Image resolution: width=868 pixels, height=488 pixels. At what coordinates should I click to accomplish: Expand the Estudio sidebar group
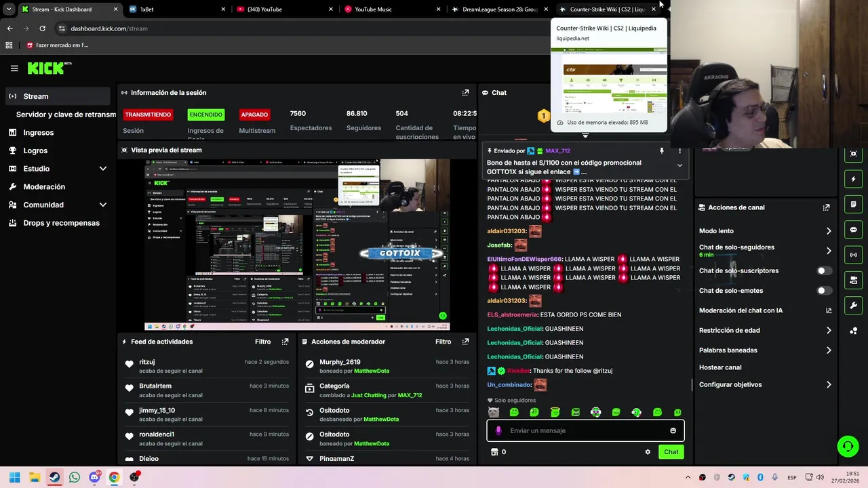pos(58,169)
